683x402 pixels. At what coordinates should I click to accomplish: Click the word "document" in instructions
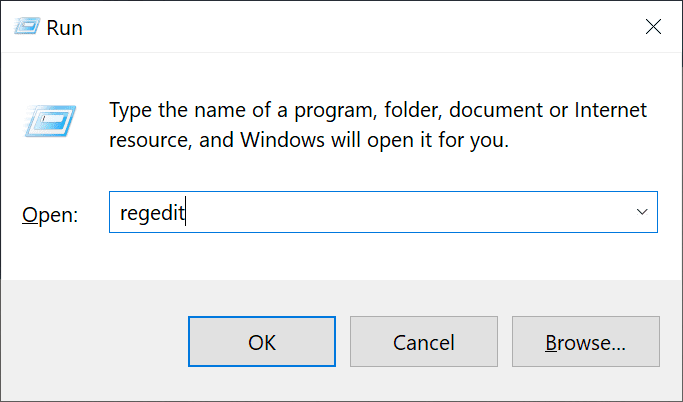pos(496,109)
